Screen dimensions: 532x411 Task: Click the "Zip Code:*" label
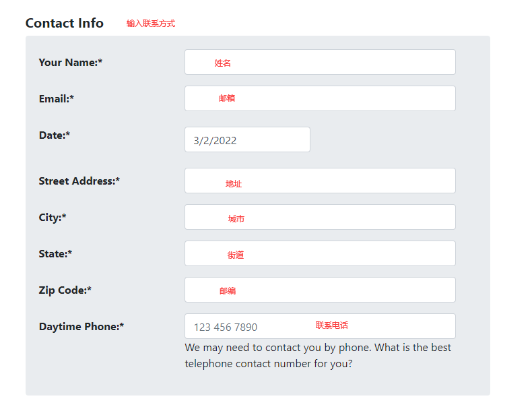(65, 290)
